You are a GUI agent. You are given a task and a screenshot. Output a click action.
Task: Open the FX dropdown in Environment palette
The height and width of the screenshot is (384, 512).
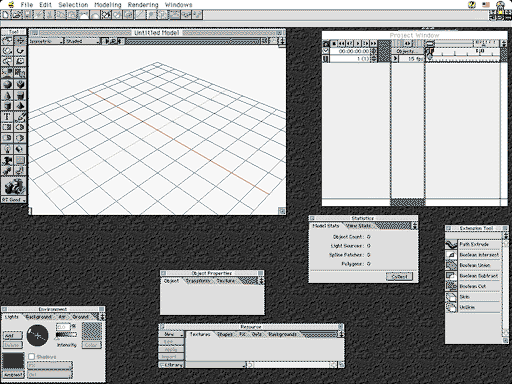pos(50,366)
